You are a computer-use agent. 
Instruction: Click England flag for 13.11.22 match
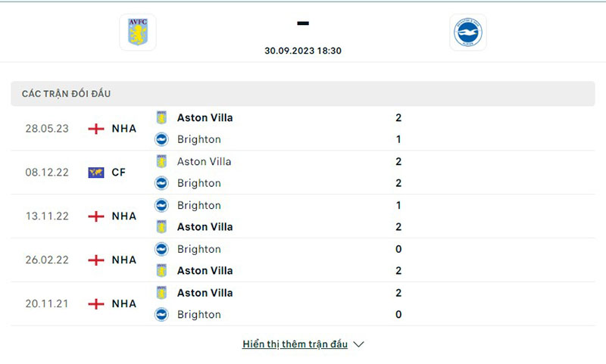coord(96,216)
